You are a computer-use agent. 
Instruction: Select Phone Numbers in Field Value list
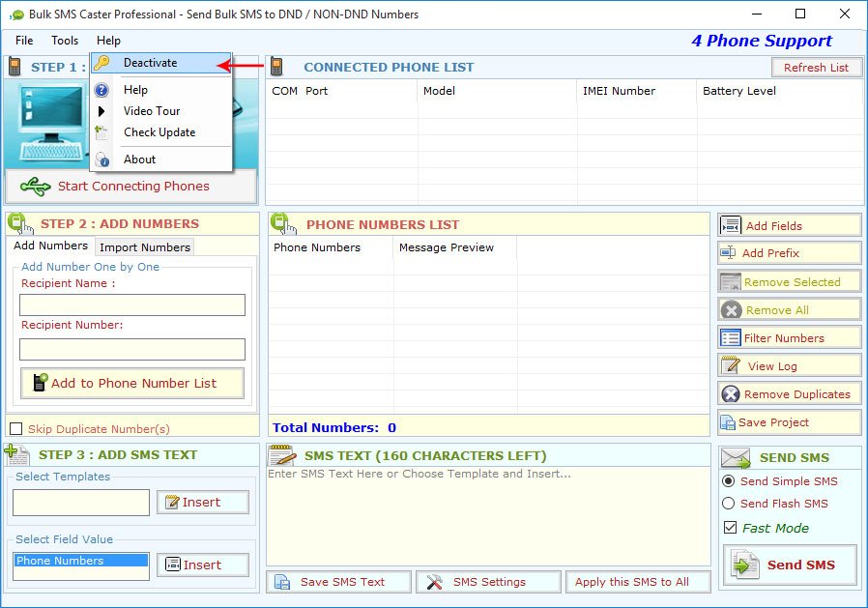click(81, 561)
